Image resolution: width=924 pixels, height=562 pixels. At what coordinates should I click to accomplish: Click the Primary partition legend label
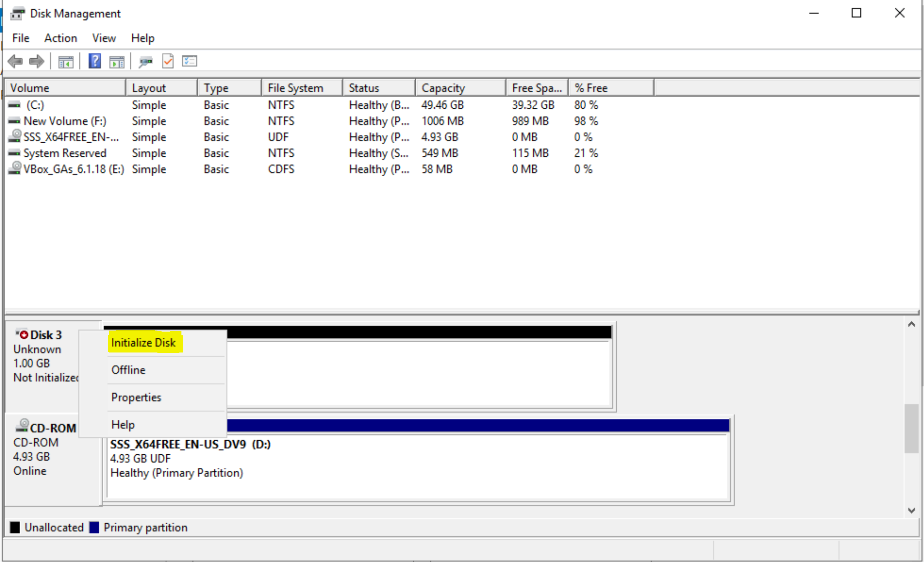pyautogui.click(x=145, y=528)
